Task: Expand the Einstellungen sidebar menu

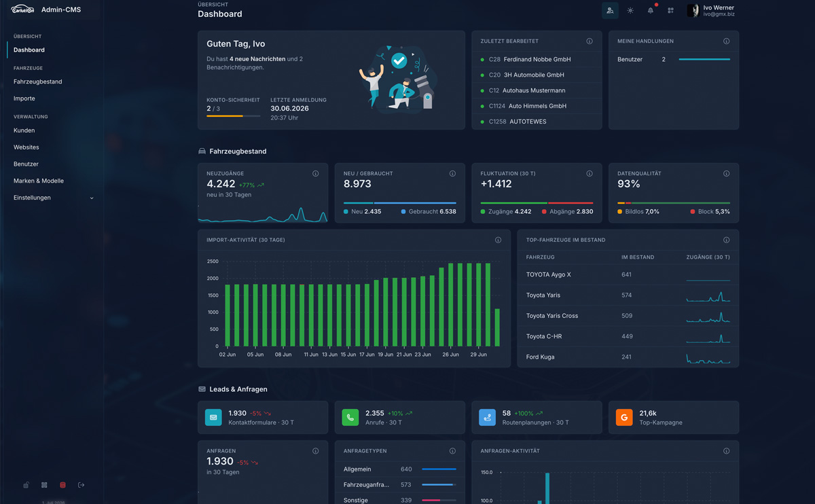Action: [x=53, y=198]
